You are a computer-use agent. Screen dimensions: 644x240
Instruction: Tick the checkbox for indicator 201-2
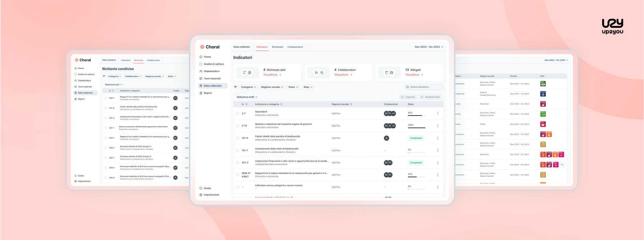tap(237, 163)
